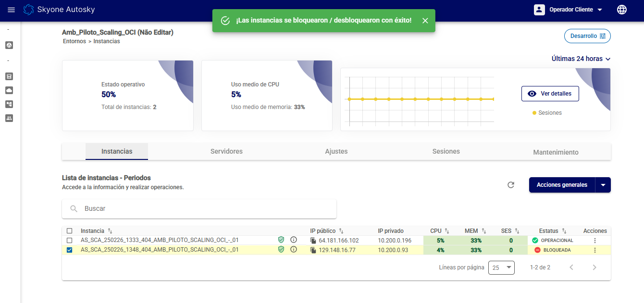The height and width of the screenshot is (303, 644).
Task: Toggle the select-all instances checkbox
Action: tap(70, 231)
